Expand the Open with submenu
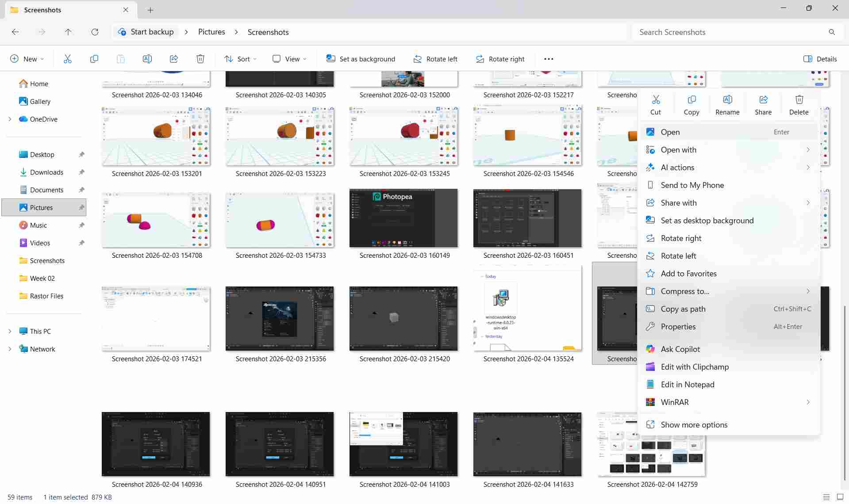 [729, 149]
